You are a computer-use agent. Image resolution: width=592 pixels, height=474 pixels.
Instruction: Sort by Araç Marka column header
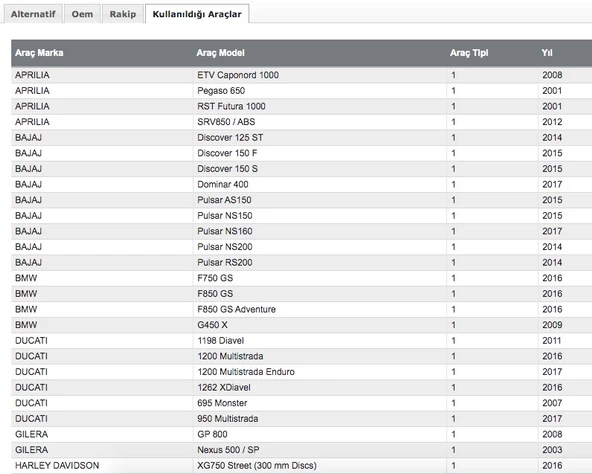tap(39, 53)
